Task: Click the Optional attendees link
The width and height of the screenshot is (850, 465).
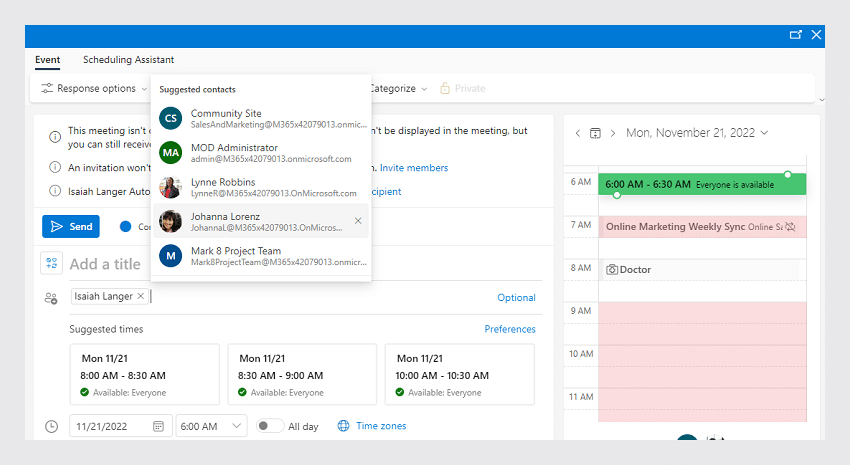Action: click(x=516, y=298)
